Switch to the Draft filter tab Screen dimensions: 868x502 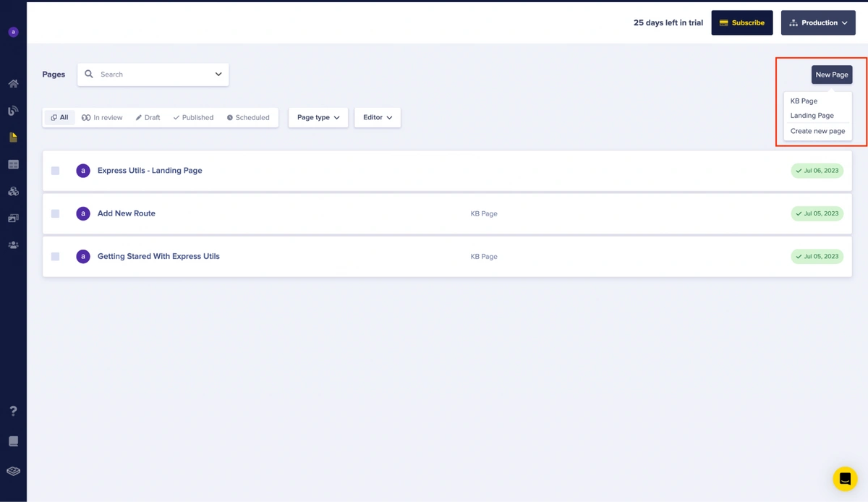[148, 117]
